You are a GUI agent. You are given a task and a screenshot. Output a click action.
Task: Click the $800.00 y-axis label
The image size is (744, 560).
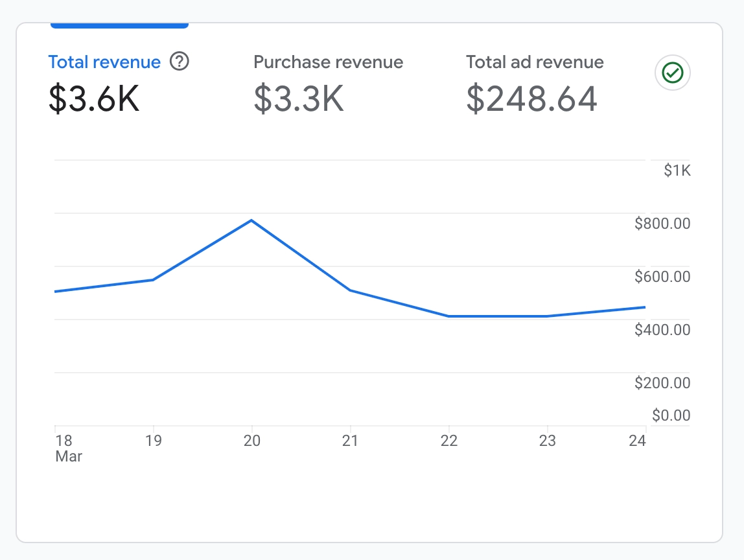click(662, 224)
